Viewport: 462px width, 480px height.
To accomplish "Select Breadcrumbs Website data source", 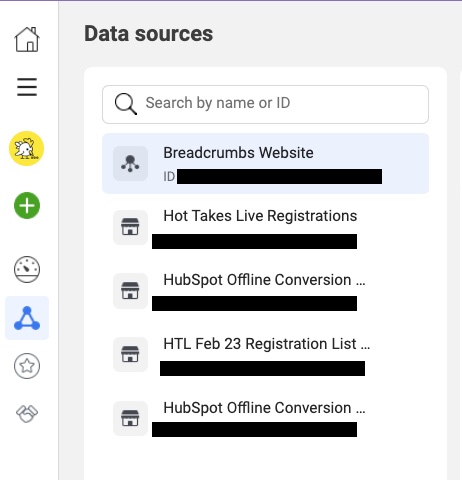I will click(265, 163).
